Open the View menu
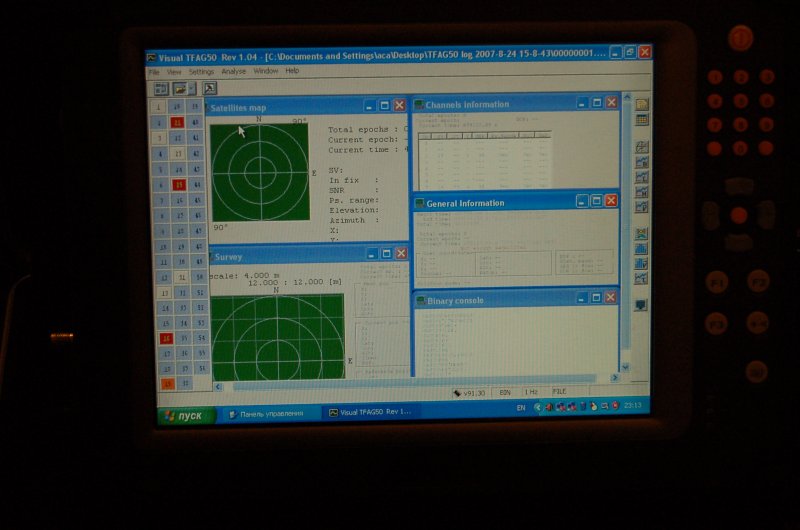The image size is (800, 530). tap(174, 72)
